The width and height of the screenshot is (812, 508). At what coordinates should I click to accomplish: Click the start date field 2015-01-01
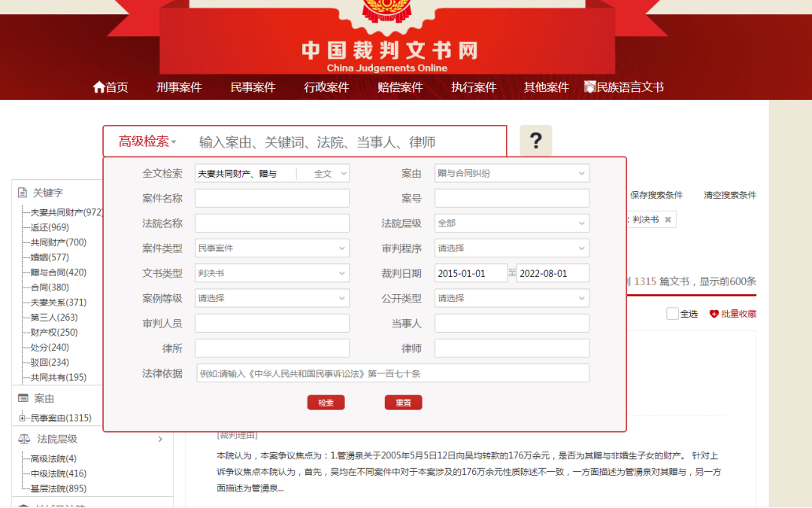pos(471,273)
